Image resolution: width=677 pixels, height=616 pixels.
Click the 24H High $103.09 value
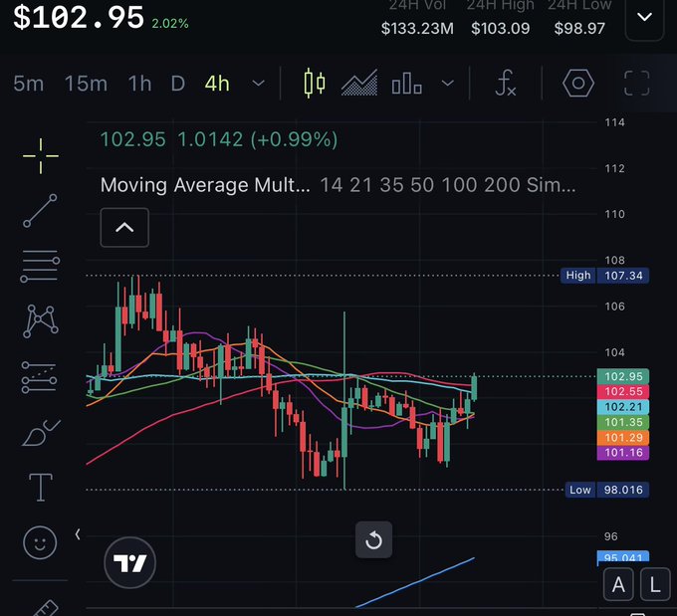500,29
